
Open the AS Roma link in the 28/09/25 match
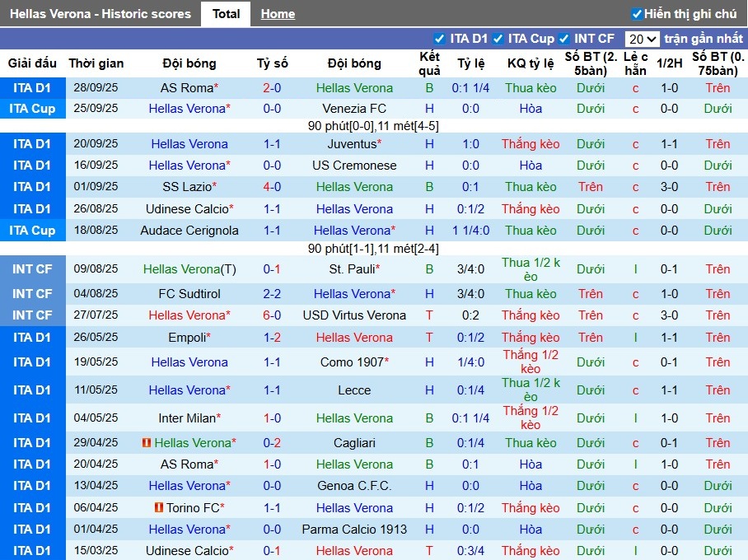[x=186, y=88]
